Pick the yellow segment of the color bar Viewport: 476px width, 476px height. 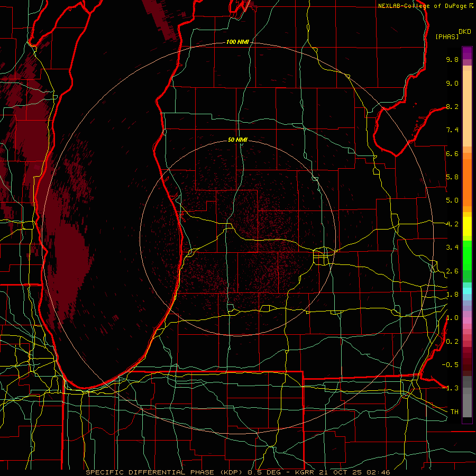coord(467,226)
